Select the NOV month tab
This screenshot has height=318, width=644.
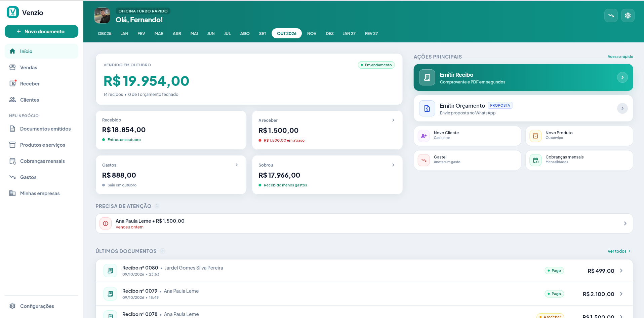(x=312, y=34)
